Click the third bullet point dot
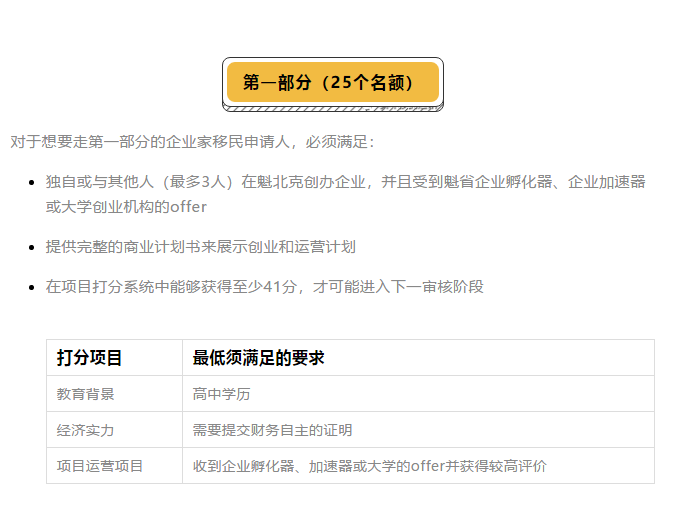Image resolution: width=700 pixels, height=516 pixels. click(x=31, y=287)
